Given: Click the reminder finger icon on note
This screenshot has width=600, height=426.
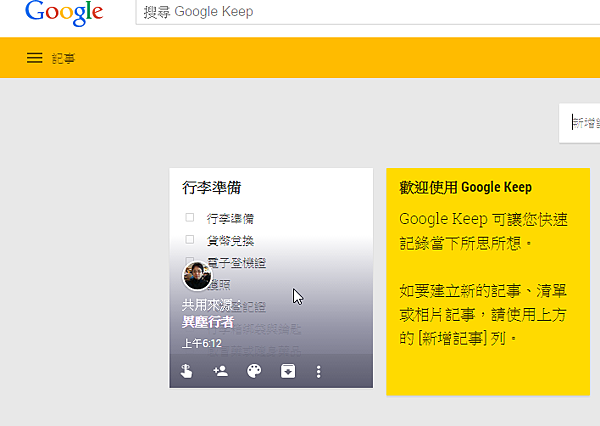Looking at the screenshot, I should (186, 371).
